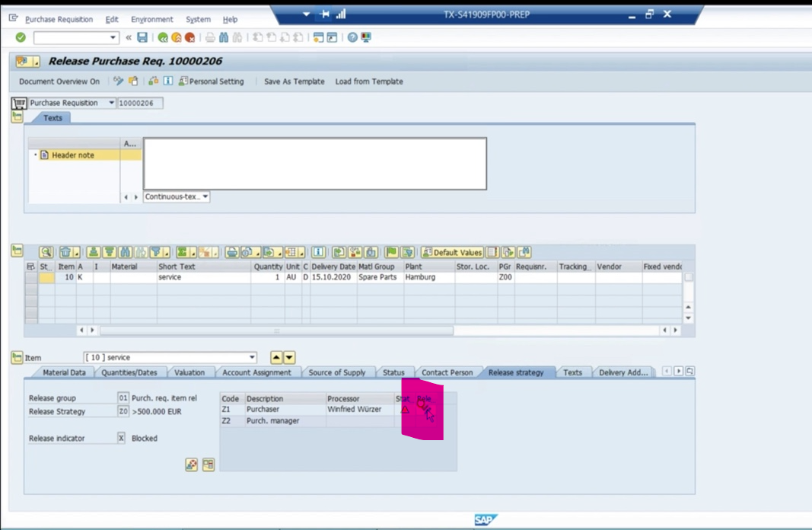Screen dimensions: 812x530
Task: Click the red Cancel icon
Action: click(189, 37)
